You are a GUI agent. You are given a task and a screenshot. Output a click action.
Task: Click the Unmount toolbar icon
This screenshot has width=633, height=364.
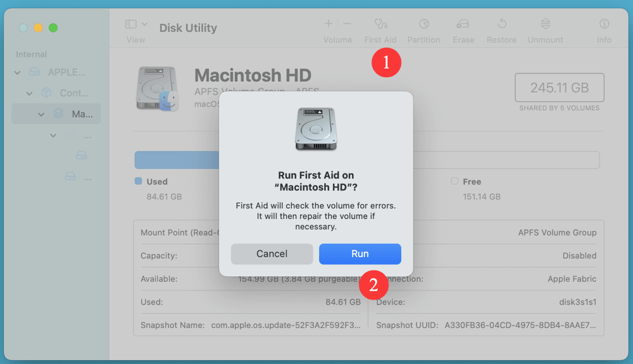pyautogui.click(x=546, y=24)
